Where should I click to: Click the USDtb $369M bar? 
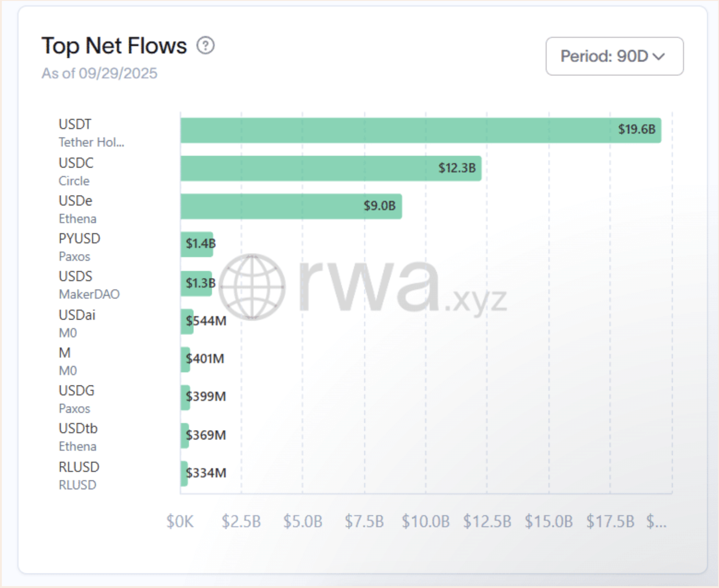point(185,435)
